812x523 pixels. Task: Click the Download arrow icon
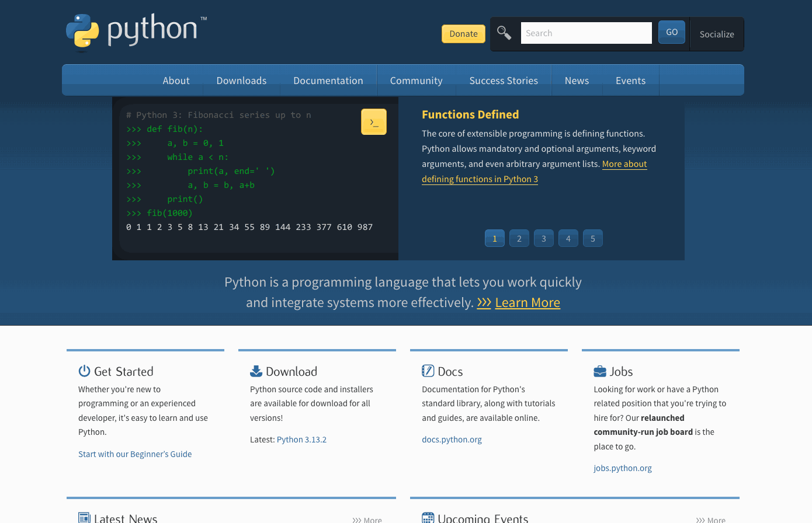256,371
